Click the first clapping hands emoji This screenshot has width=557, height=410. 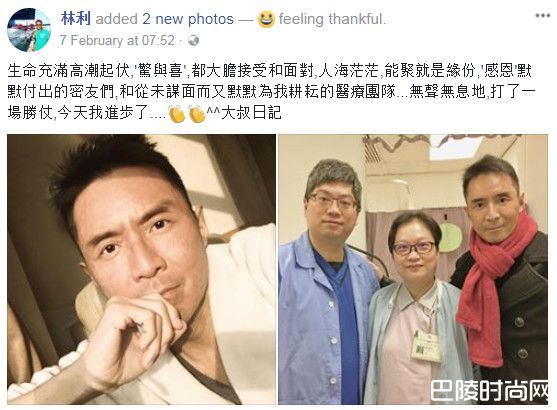pos(177,114)
